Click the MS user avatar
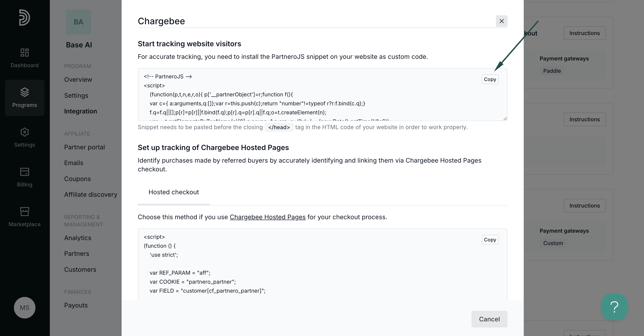The height and width of the screenshot is (336, 644). coord(24,307)
